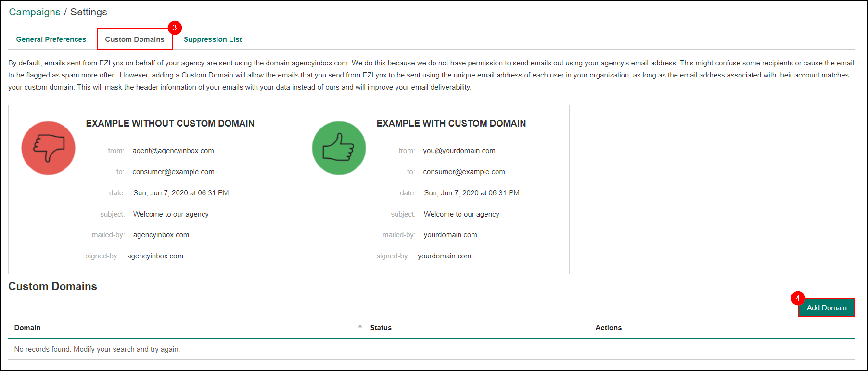The height and width of the screenshot is (371, 868).
Task: Click the mailed-by yourdomain.com value
Action: [450, 235]
